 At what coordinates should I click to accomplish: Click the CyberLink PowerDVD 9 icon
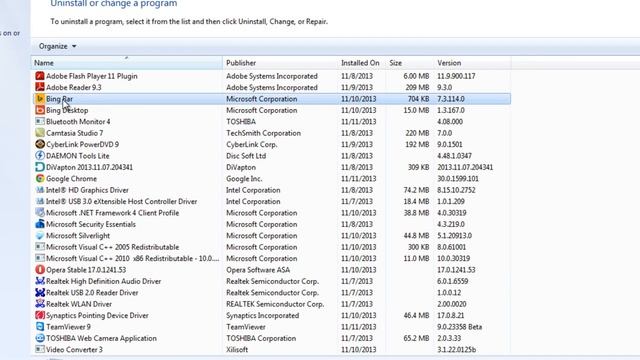click(40, 144)
